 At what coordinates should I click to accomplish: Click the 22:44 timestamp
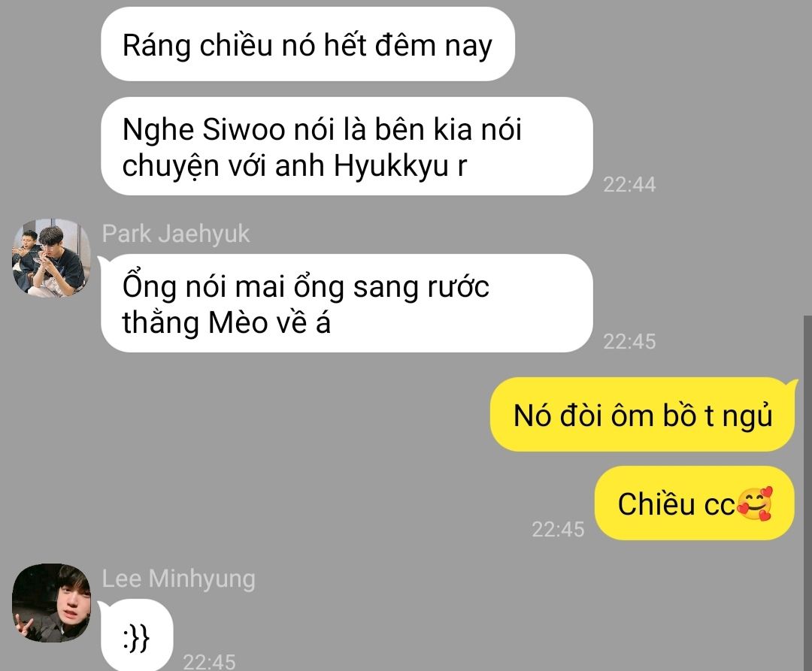click(629, 185)
